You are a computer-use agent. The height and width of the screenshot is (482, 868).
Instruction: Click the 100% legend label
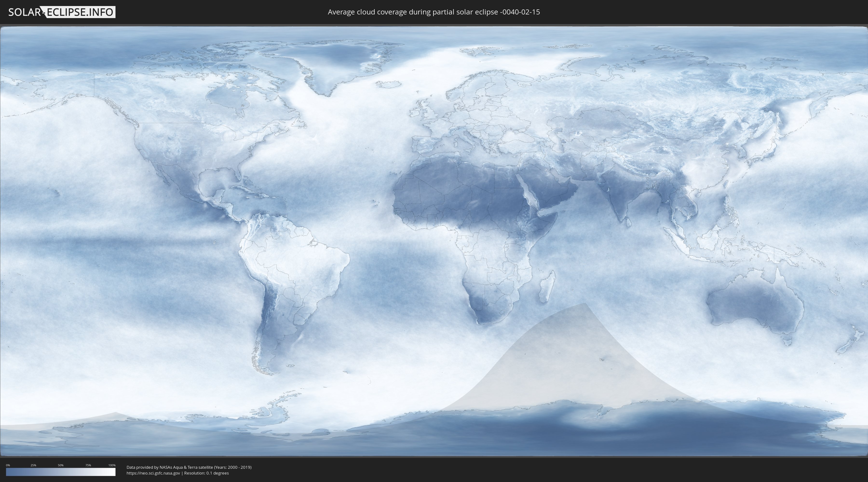tap(112, 465)
